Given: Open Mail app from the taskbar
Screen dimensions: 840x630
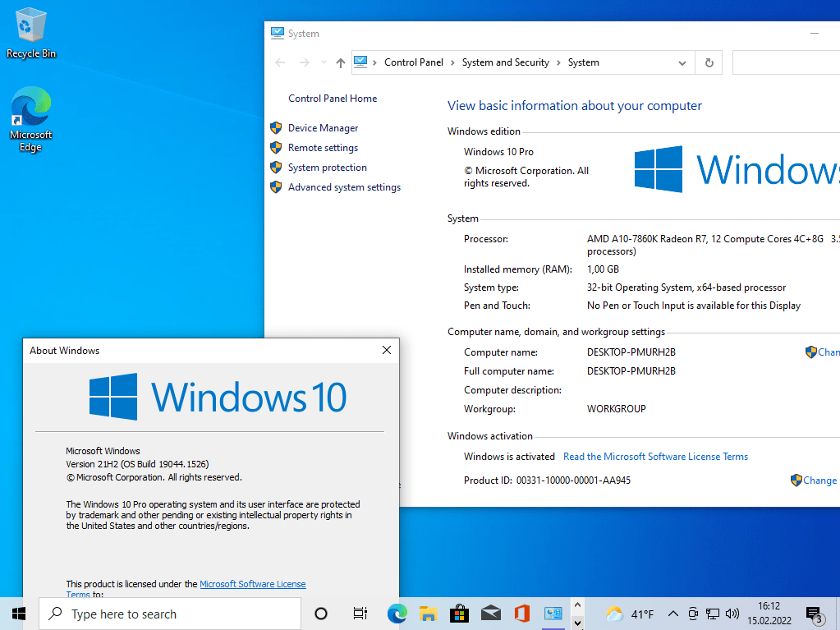Looking at the screenshot, I should tap(491, 614).
